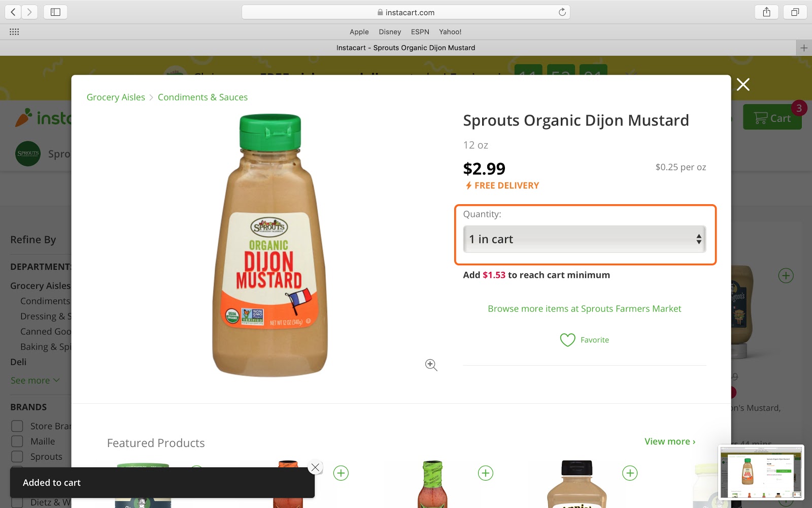This screenshot has width=812, height=508.
Task: Check the Store Brand checkbox
Action: (17, 426)
